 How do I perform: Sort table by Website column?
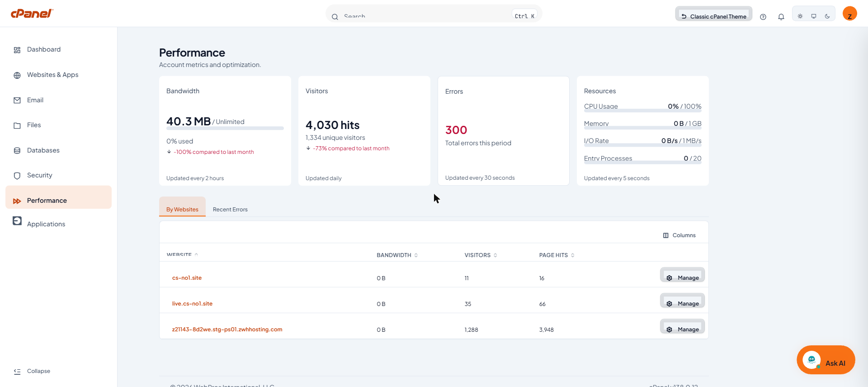[182, 255]
